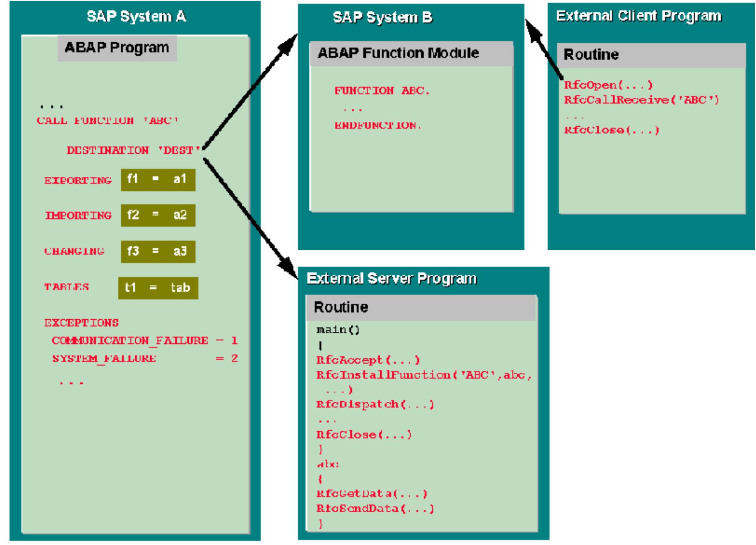The image size is (756, 545).
Task: Click the EXCEPTIONS keyword
Action: (82, 323)
